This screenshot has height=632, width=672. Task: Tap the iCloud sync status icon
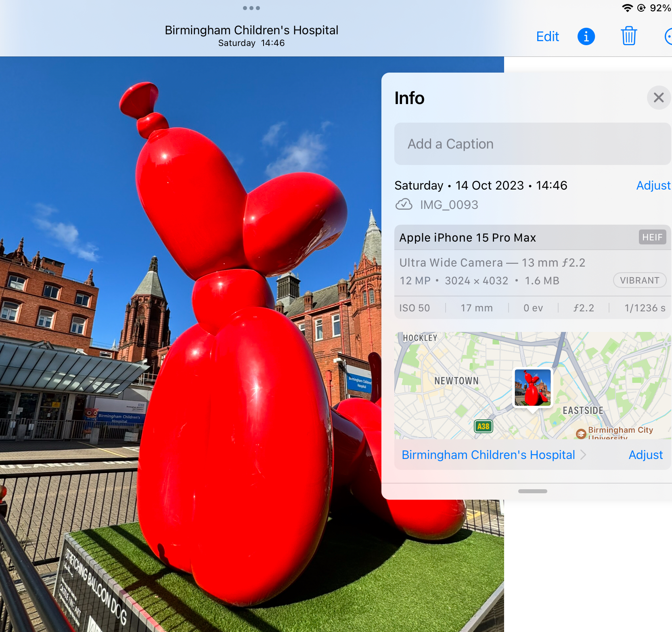point(404,204)
